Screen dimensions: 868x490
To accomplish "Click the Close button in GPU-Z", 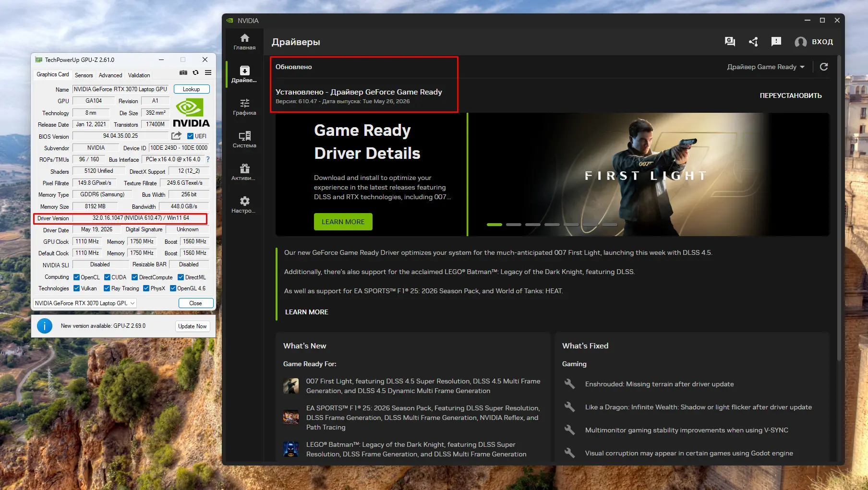I will tap(196, 303).
